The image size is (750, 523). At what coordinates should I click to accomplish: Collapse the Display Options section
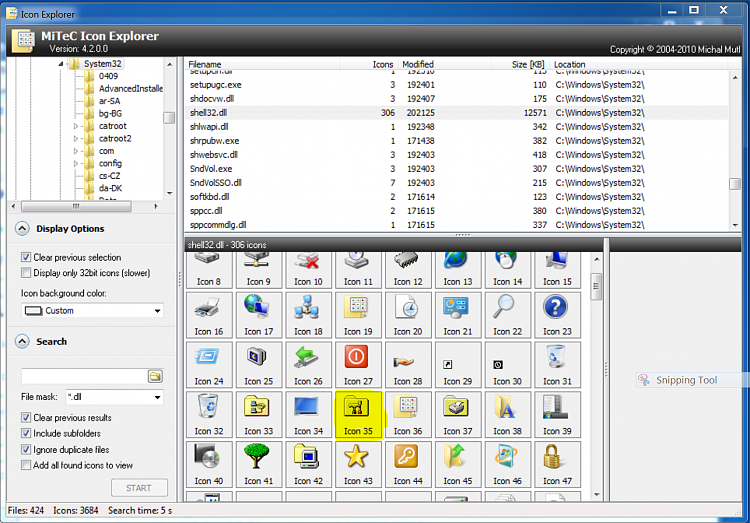pos(22,229)
